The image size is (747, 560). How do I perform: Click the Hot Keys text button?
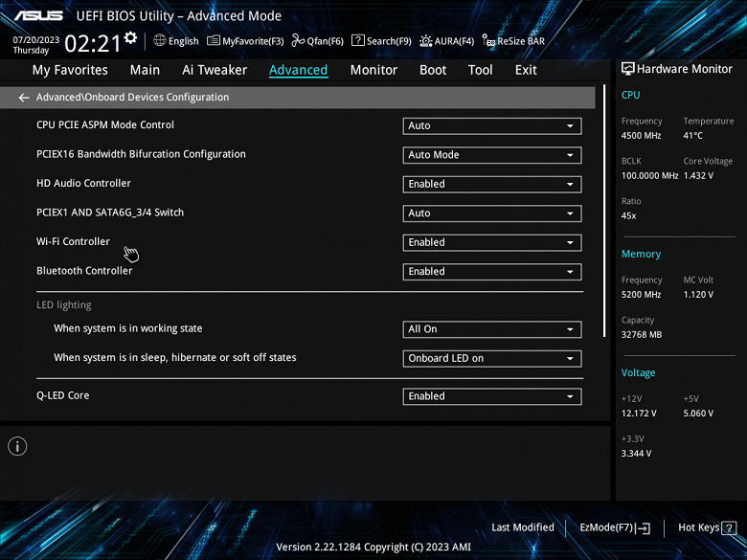(x=698, y=527)
